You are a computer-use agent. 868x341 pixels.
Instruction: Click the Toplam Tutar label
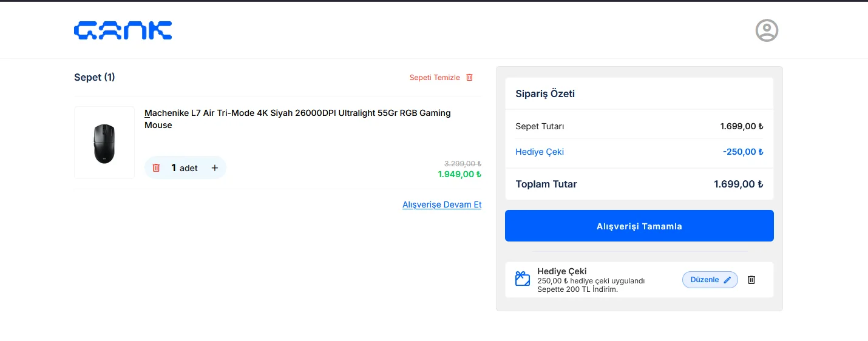(x=546, y=184)
